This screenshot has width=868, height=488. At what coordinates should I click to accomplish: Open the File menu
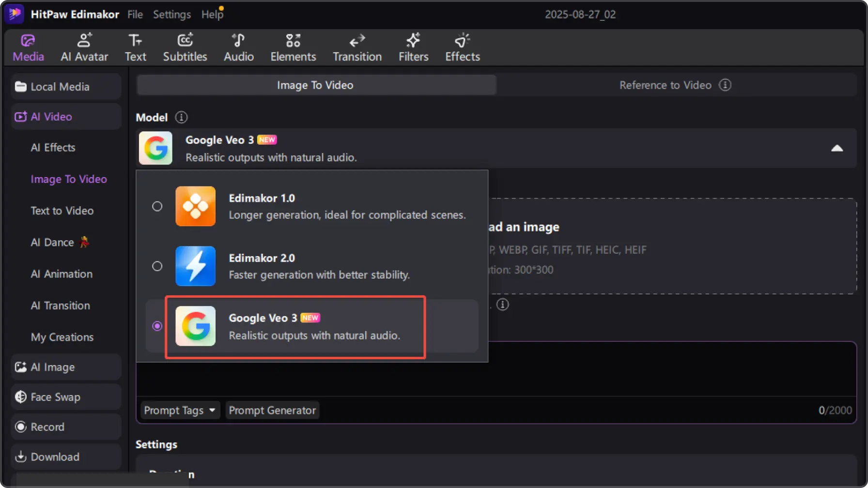click(135, 15)
